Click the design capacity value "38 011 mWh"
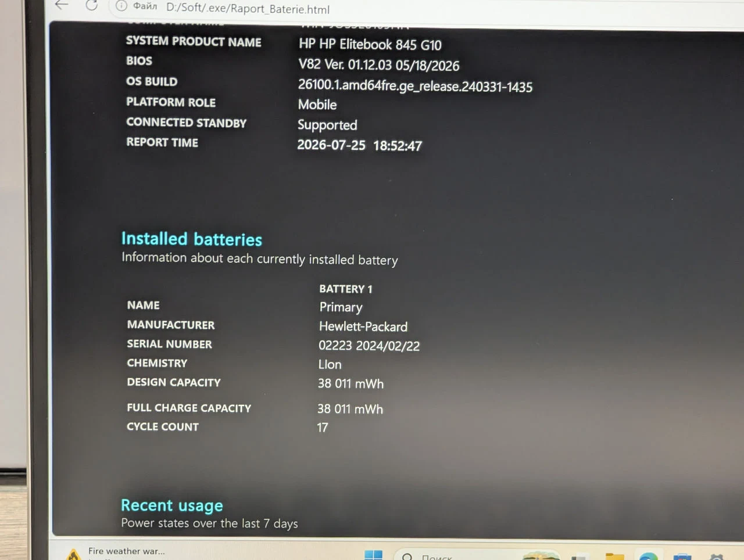 click(350, 383)
